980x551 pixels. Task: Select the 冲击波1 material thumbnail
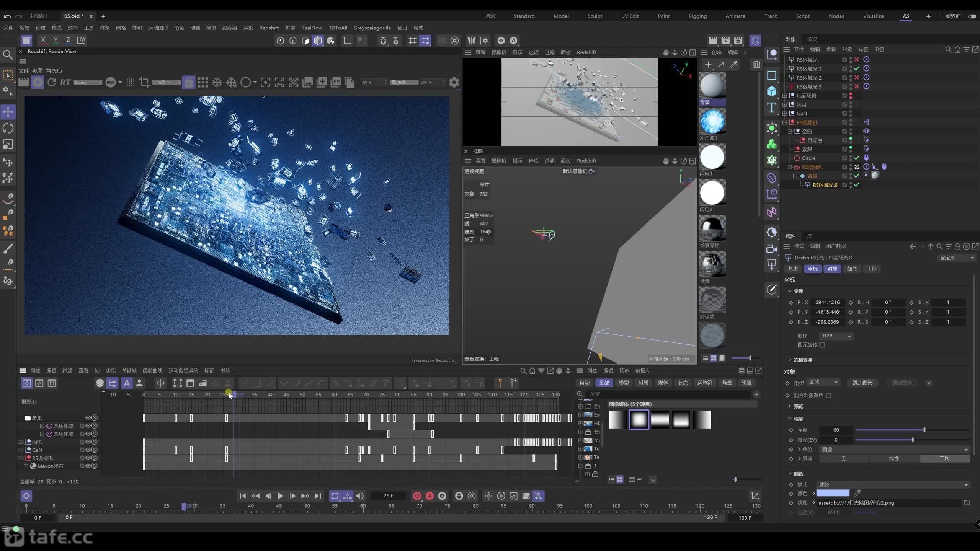click(x=712, y=122)
